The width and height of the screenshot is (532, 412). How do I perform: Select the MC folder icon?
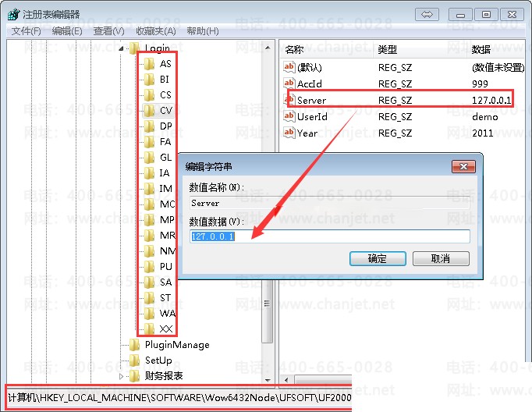pyautogui.click(x=149, y=204)
